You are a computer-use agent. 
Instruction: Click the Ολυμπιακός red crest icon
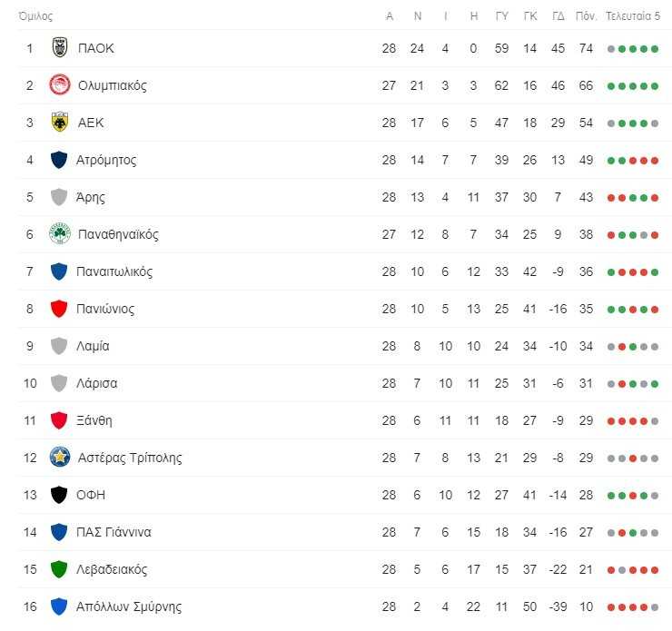click(x=60, y=84)
